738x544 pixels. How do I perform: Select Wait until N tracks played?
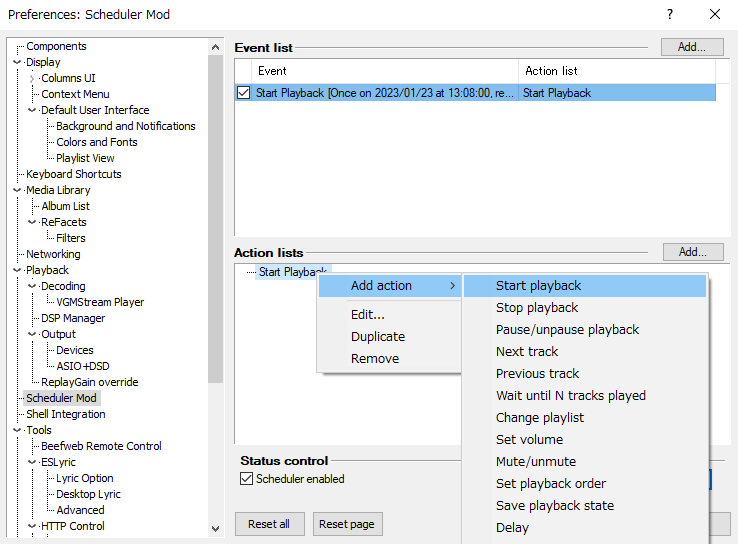pyautogui.click(x=585, y=395)
